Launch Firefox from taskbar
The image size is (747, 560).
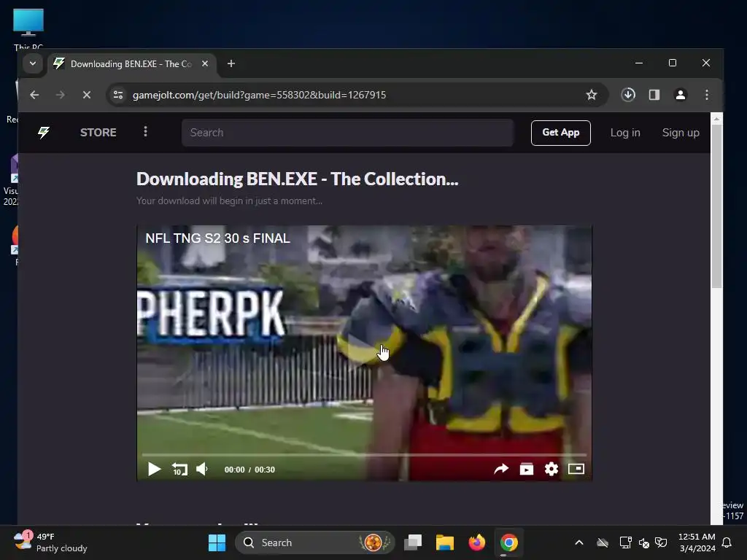tap(476, 542)
